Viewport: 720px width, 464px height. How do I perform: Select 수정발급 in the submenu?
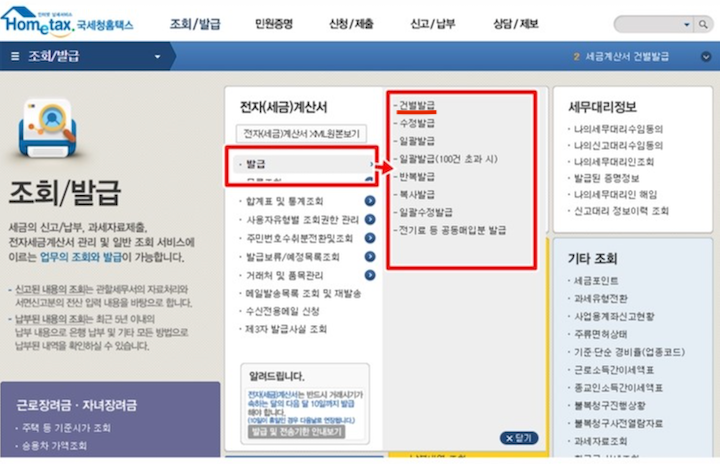coord(416,123)
